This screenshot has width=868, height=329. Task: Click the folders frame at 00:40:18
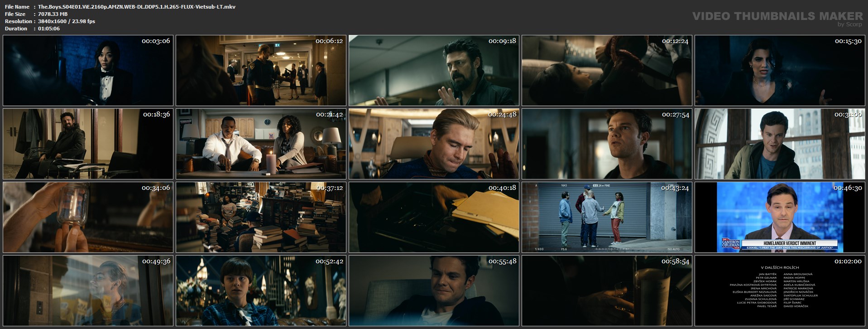[434, 218]
